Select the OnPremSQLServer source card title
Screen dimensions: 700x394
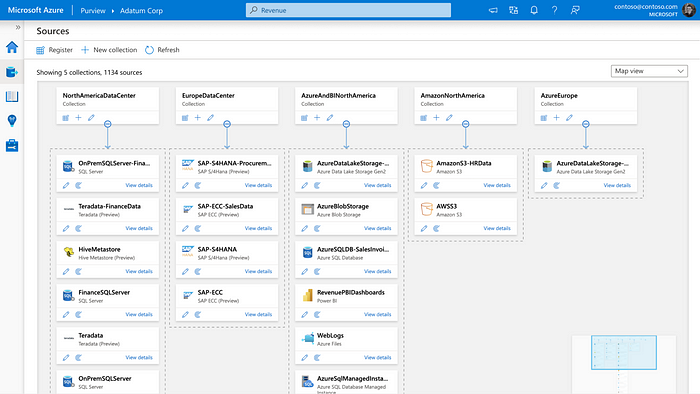click(x=105, y=378)
